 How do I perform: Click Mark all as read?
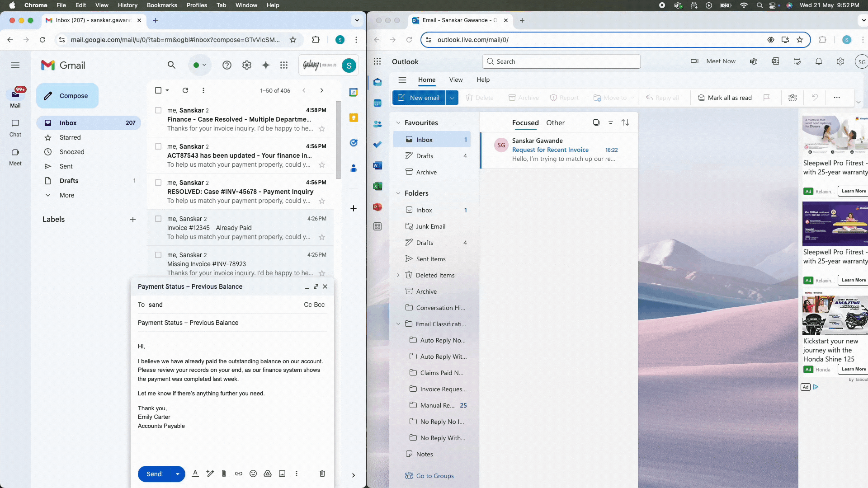pyautogui.click(x=725, y=98)
